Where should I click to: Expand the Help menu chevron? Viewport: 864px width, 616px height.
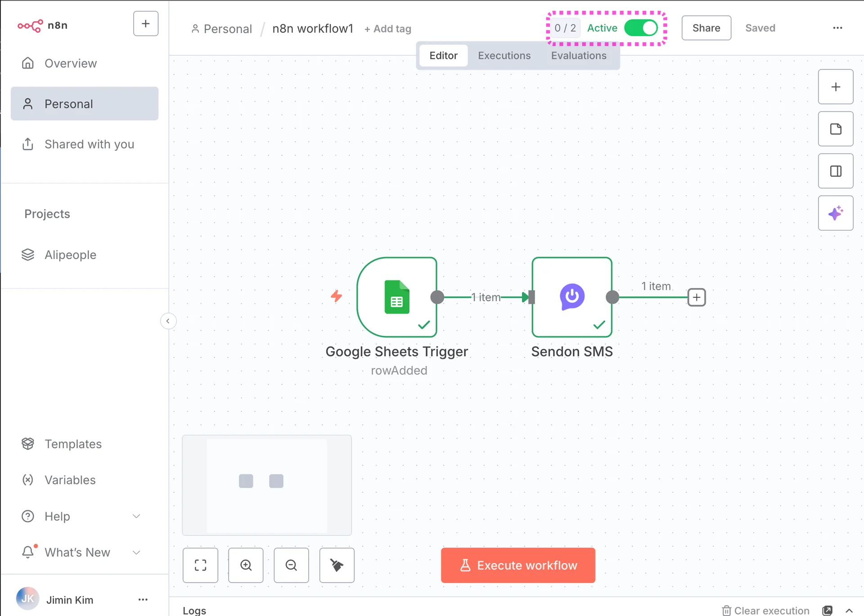(x=136, y=516)
